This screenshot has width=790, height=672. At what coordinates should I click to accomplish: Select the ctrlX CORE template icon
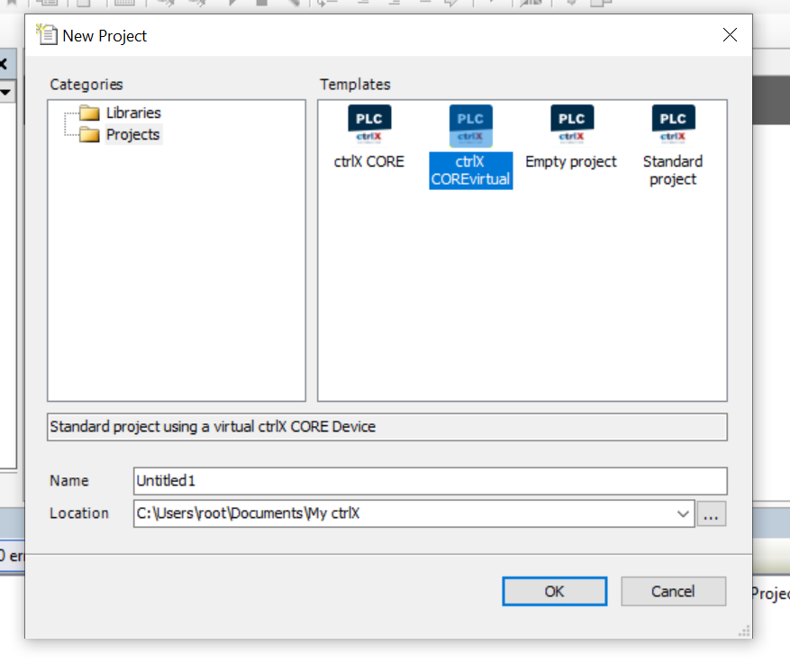(x=369, y=124)
